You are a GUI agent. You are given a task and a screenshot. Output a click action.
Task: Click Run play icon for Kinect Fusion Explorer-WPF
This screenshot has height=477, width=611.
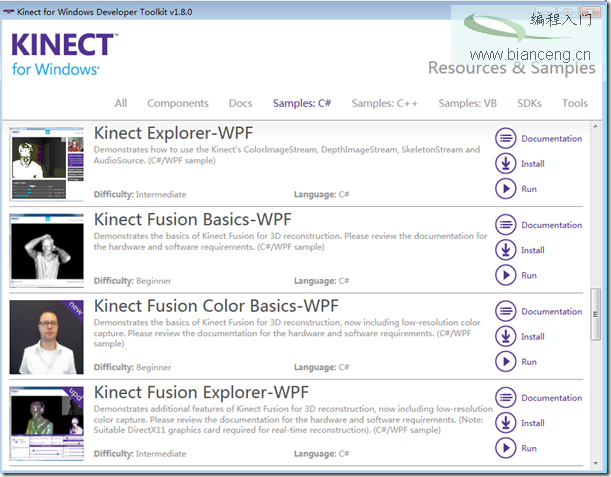(x=506, y=448)
